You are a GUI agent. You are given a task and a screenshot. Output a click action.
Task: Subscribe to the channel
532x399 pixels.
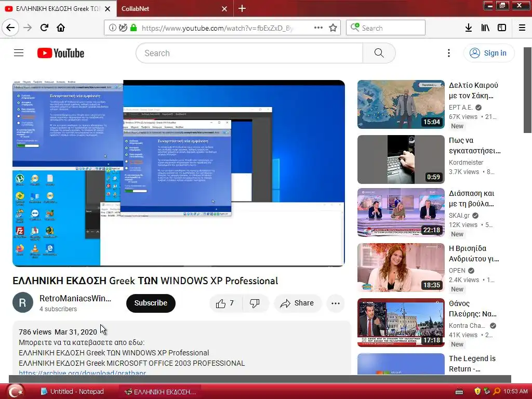[151, 303]
